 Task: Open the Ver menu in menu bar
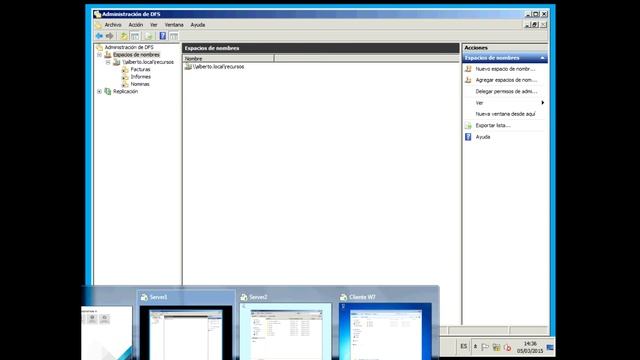[x=153, y=25]
